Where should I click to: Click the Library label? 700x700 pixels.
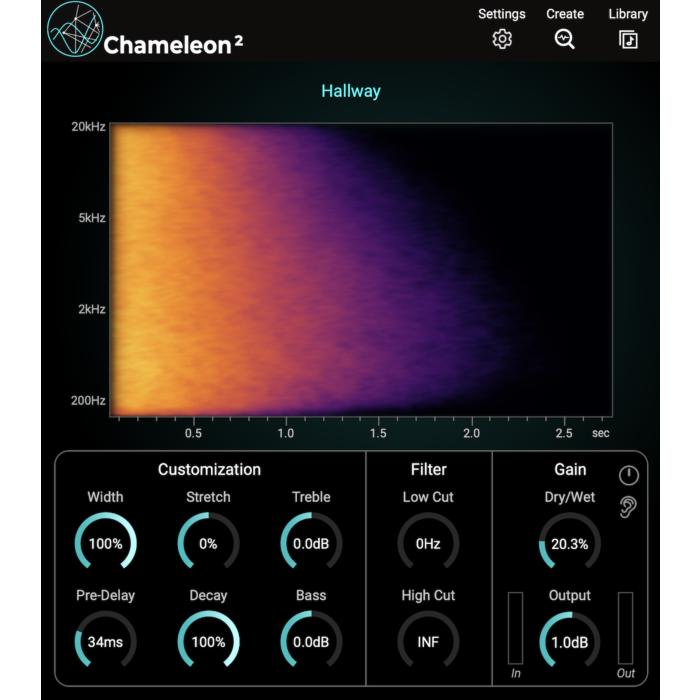628,14
